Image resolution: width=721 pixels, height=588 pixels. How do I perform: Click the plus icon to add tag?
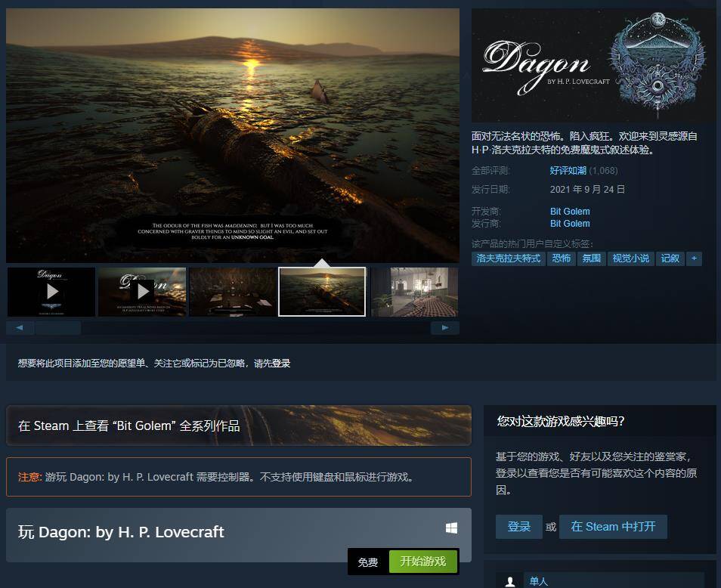pos(694,258)
